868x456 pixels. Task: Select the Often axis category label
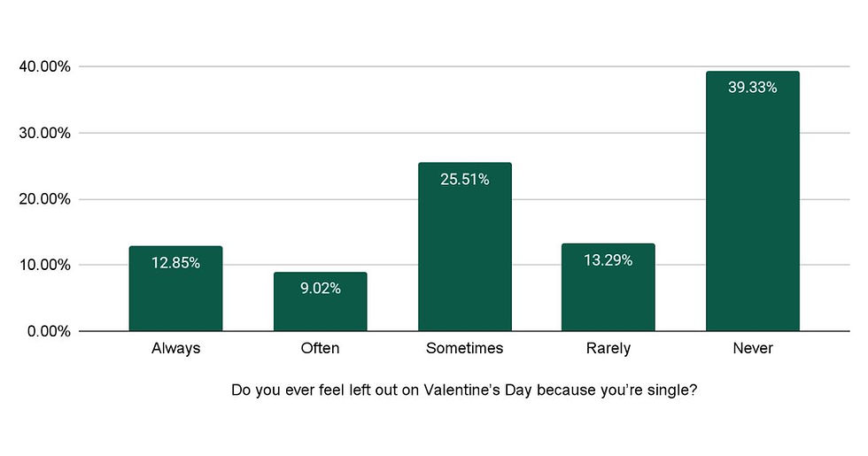[x=320, y=348]
